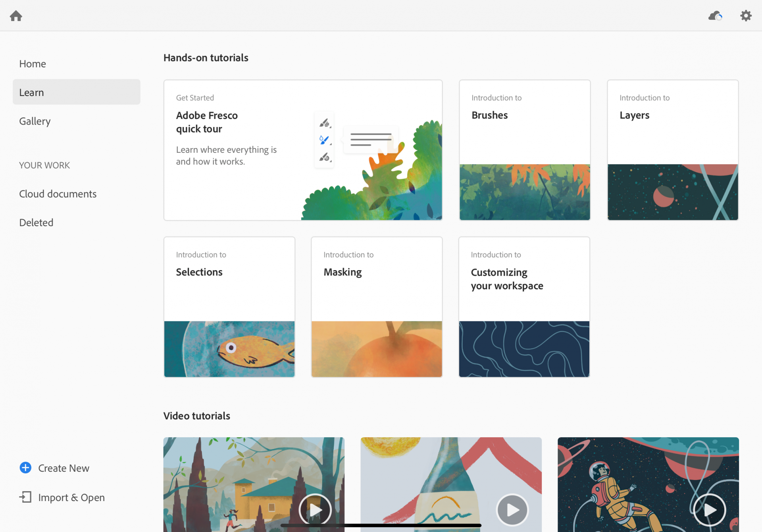This screenshot has height=532, width=762.
Task: Open the cloud sync status icon
Action: click(715, 16)
